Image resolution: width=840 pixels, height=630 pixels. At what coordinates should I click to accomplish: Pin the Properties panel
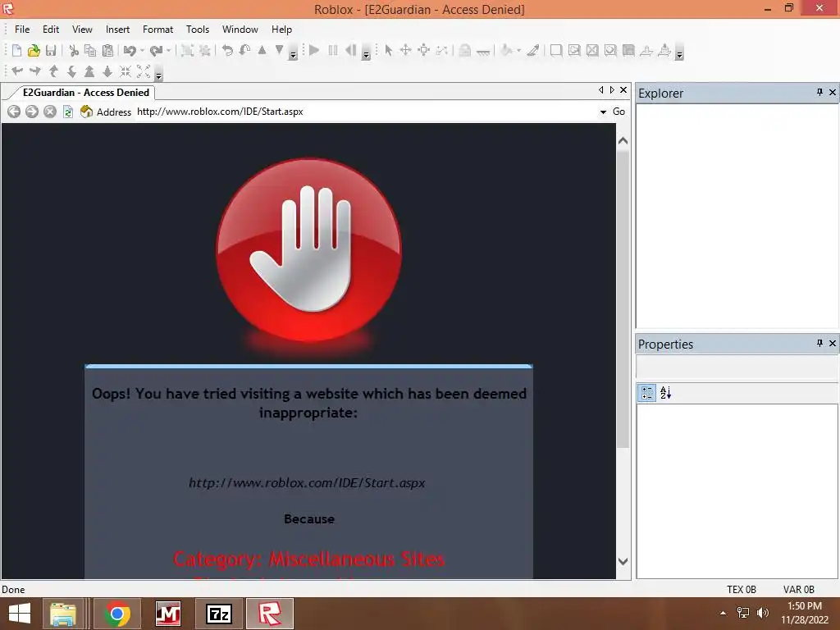tap(819, 343)
